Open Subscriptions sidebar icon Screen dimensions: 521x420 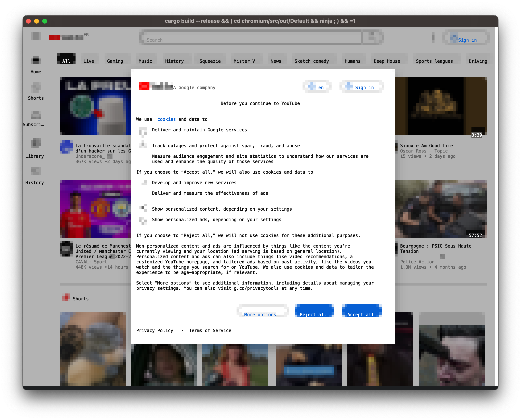click(36, 115)
